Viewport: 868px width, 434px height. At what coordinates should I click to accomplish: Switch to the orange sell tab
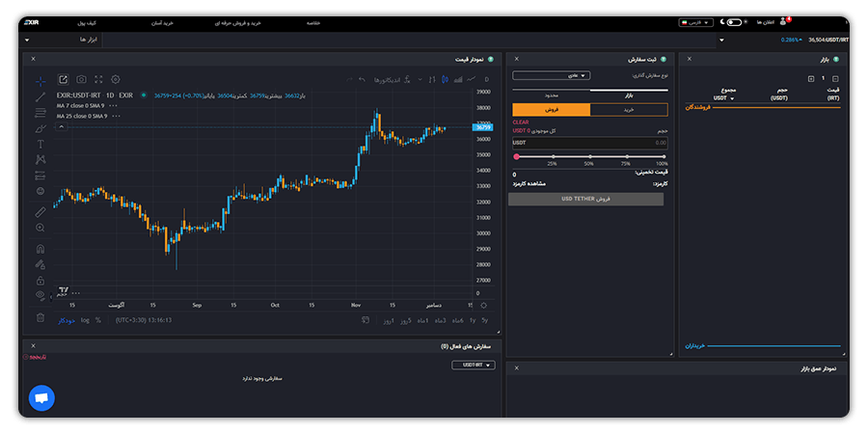[551, 110]
